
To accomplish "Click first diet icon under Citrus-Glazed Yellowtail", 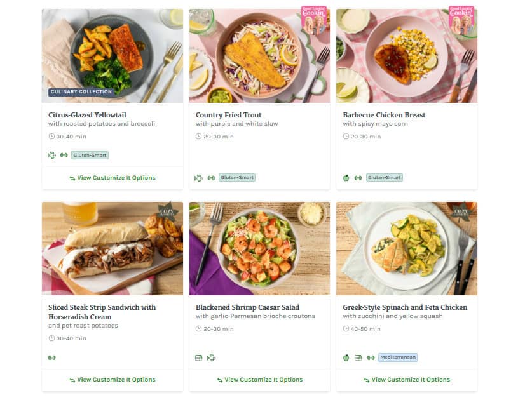I will point(51,155).
